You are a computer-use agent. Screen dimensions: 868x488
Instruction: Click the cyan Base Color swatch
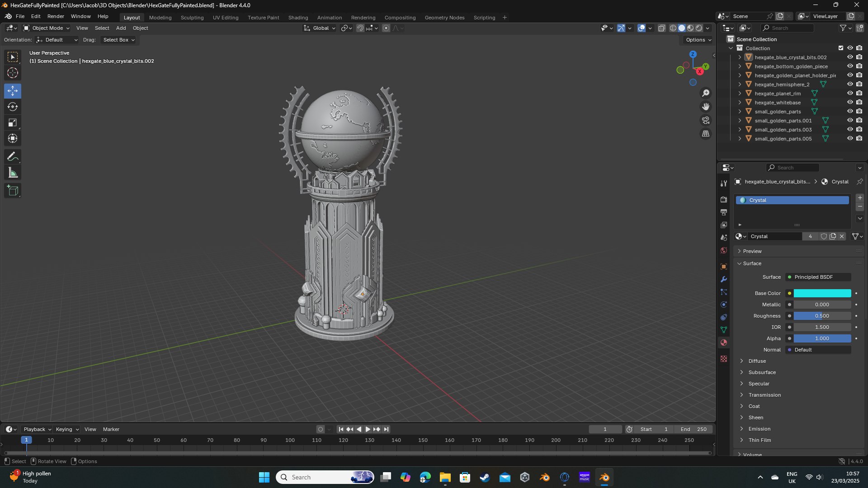point(822,293)
